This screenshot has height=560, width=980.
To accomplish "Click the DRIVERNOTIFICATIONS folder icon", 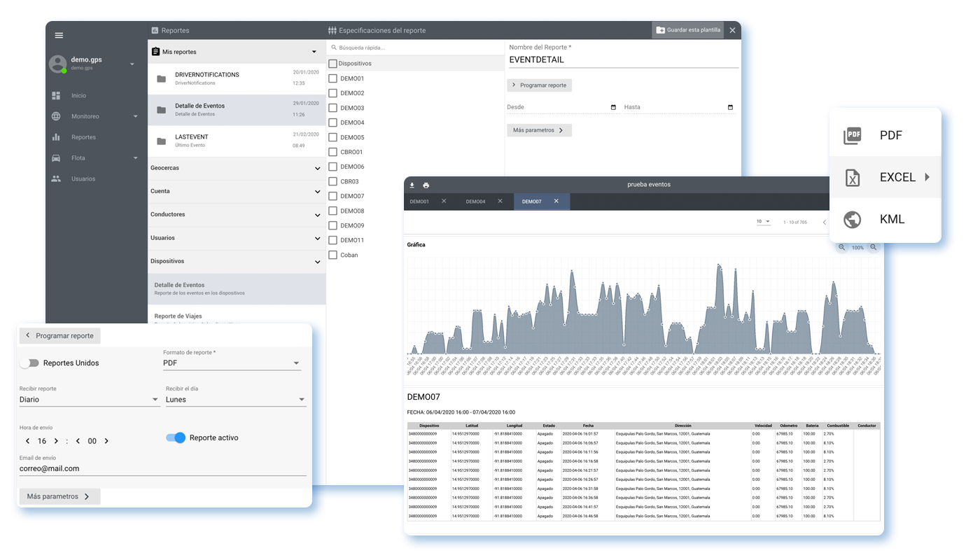I will [162, 78].
